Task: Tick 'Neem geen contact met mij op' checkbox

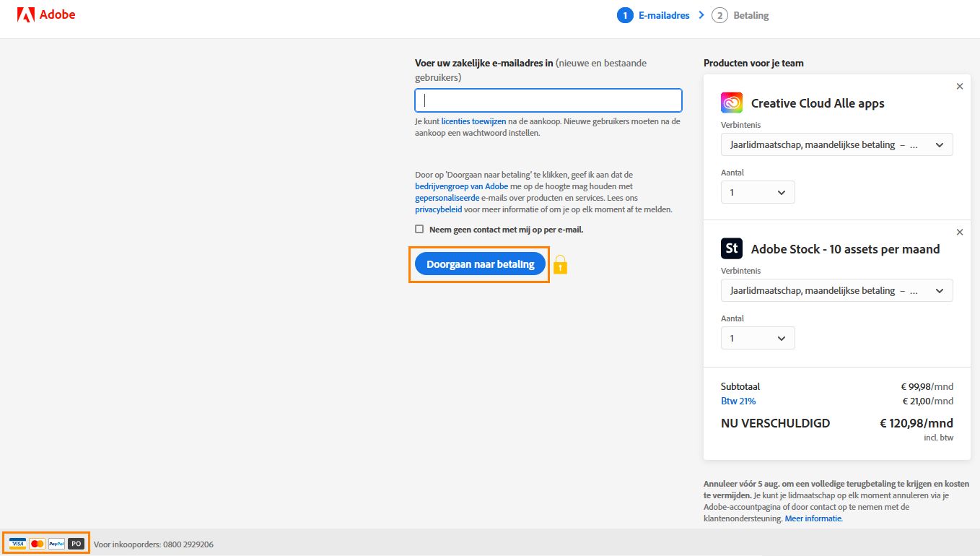Action: pyautogui.click(x=419, y=229)
